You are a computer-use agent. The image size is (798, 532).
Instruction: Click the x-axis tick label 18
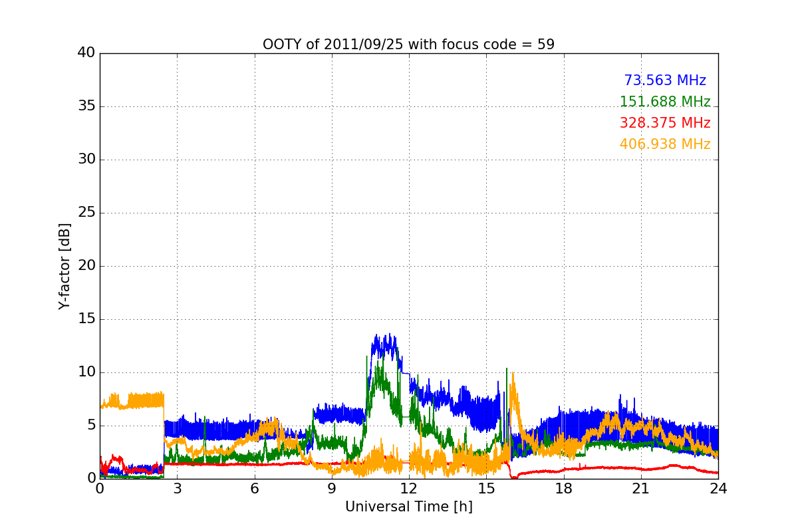[x=563, y=489]
